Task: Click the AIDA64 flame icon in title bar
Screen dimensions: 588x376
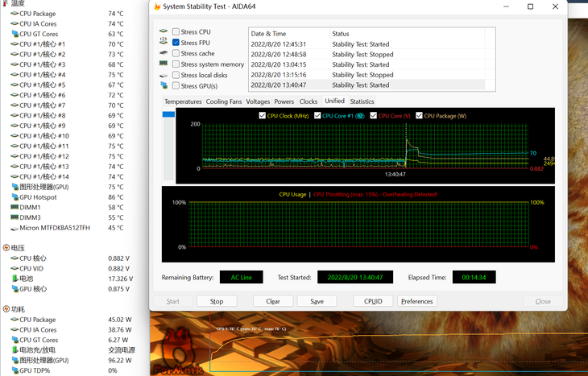Action: (157, 6)
